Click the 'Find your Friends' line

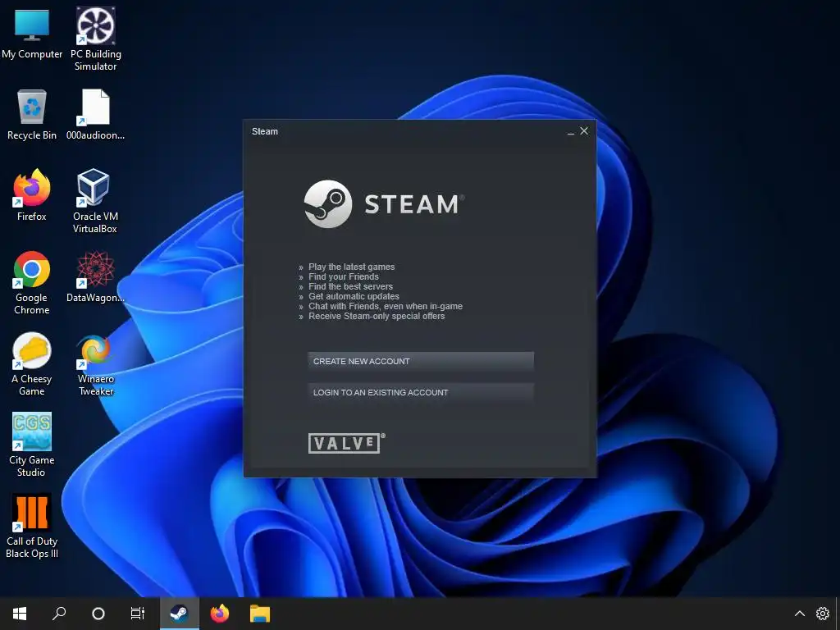pos(344,277)
